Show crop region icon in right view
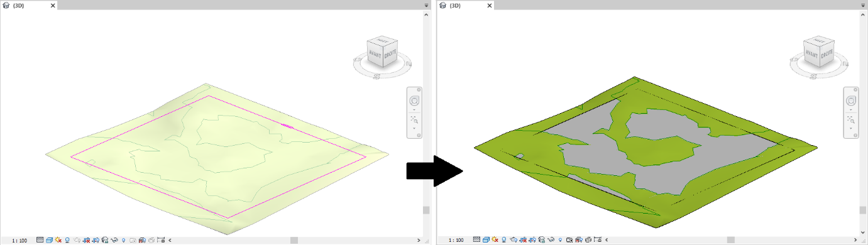This screenshot has height=245, width=868. [532, 239]
